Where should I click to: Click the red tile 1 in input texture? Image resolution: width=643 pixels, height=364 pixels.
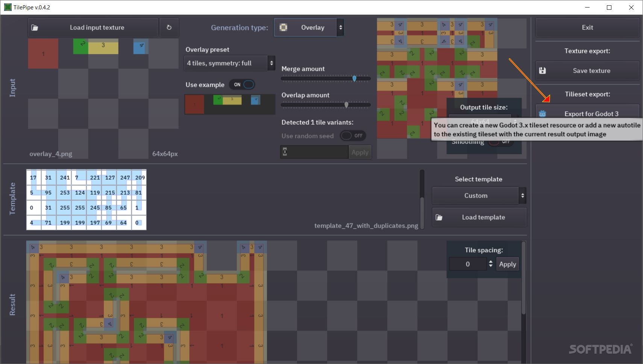click(43, 54)
